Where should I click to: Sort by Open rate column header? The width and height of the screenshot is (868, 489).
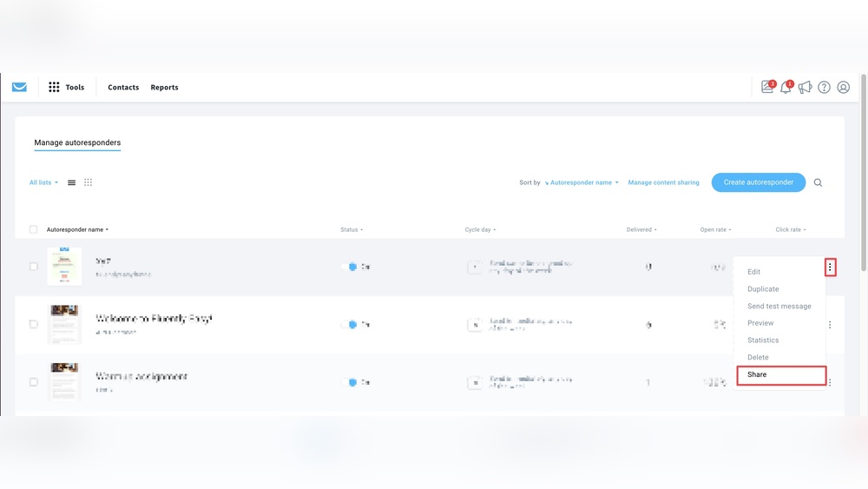point(715,229)
